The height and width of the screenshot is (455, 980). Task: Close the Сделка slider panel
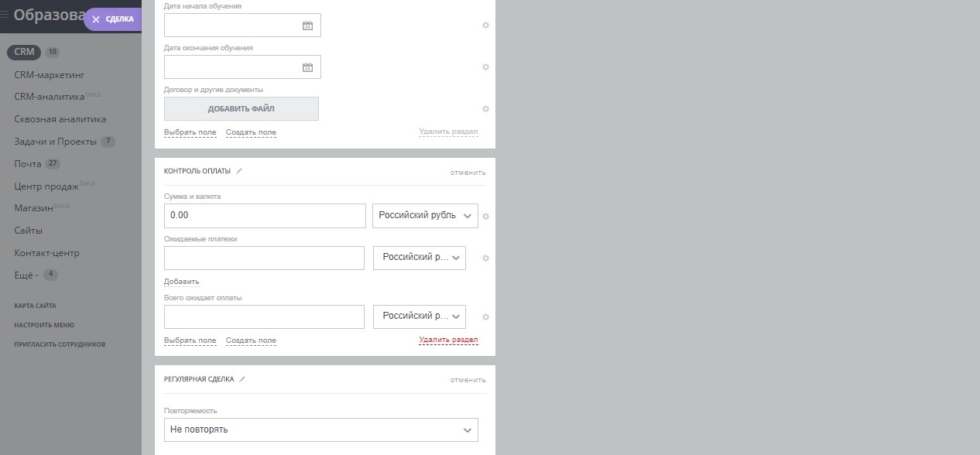tap(96, 19)
